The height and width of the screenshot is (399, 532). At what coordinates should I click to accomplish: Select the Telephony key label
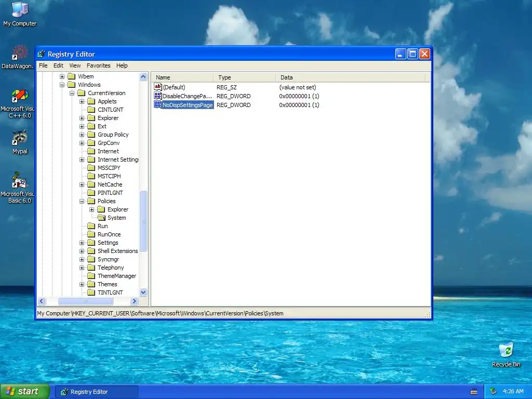click(111, 268)
